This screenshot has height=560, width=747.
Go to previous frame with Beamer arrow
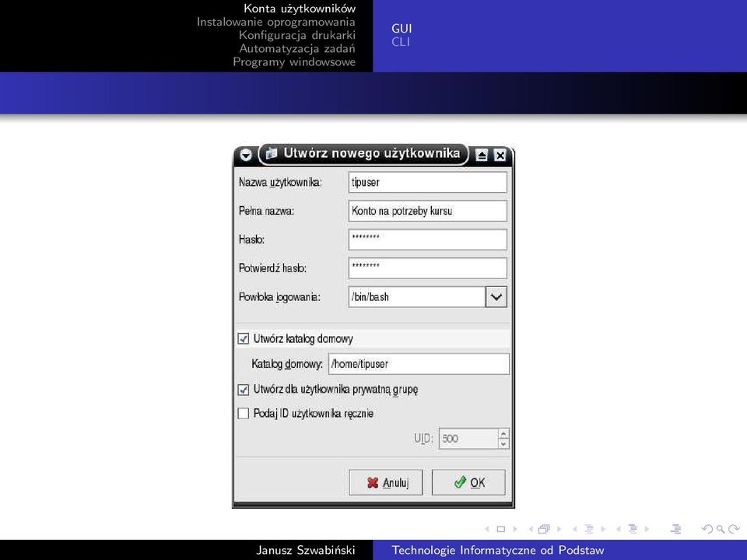(531, 529)
